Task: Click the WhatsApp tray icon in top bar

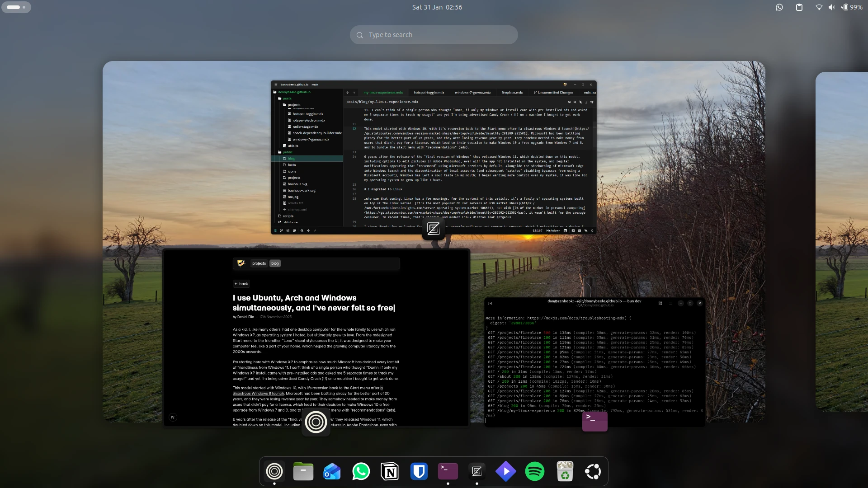Action: coord(779,7)
